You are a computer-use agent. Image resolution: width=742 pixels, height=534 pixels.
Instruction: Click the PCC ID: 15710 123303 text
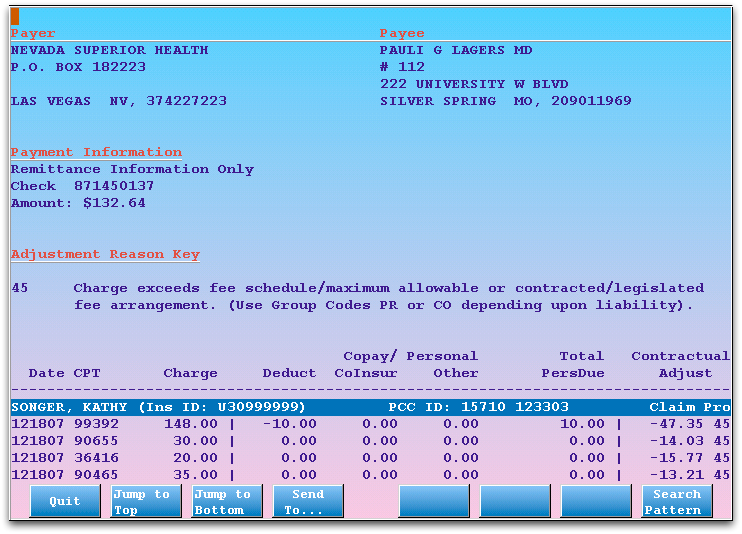pyautogui.click(x=478, y=407)
